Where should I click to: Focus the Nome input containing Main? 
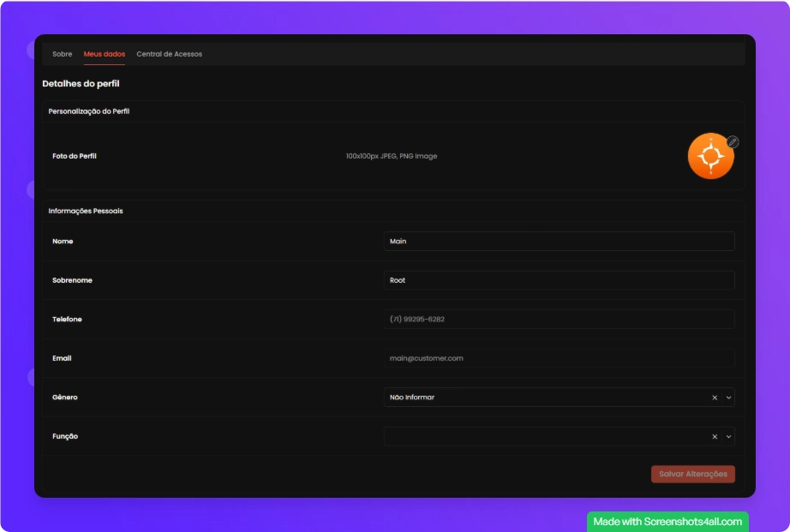coord(559,242)
